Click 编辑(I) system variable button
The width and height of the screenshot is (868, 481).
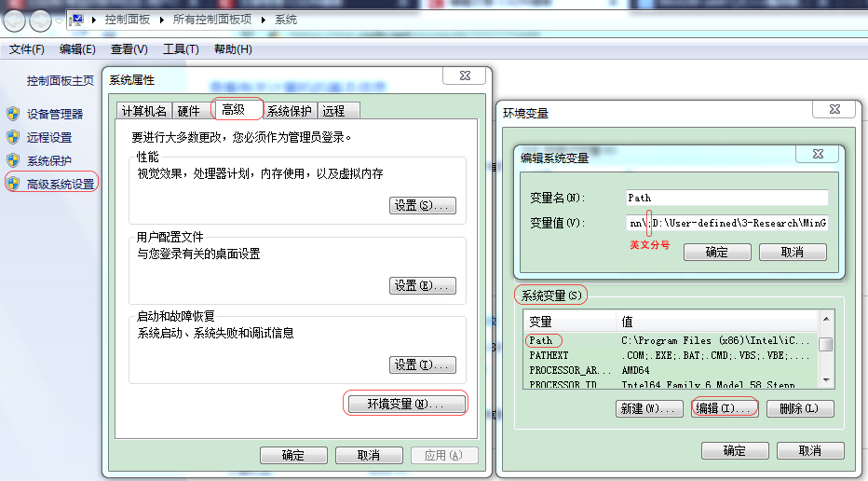pyautogui.click(x=725, y=409)
